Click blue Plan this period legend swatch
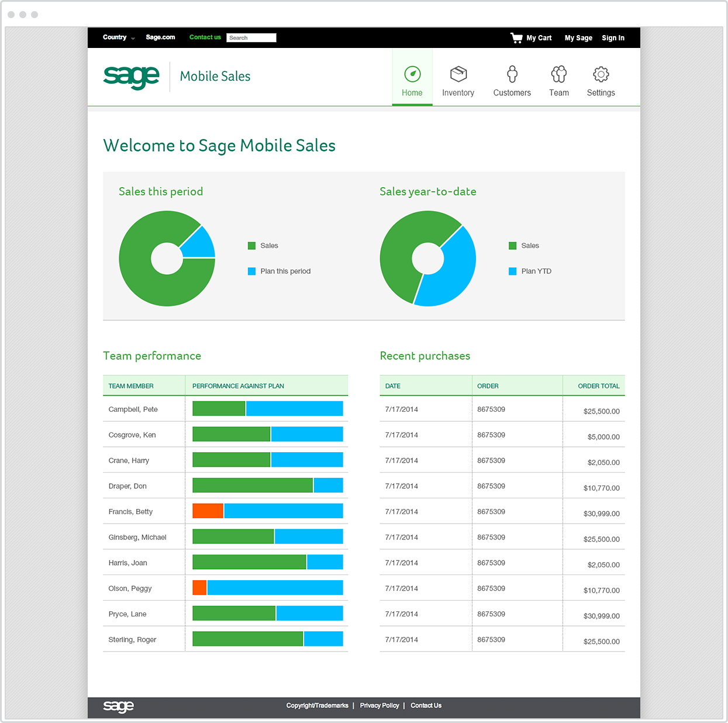This screenshot has height=723, width=728. (252, 271)
